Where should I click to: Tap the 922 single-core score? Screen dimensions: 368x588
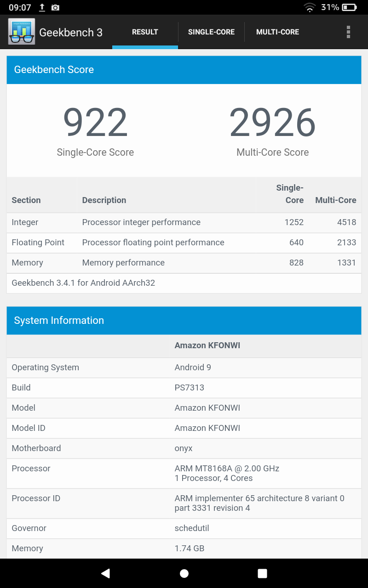coord(95,123)
